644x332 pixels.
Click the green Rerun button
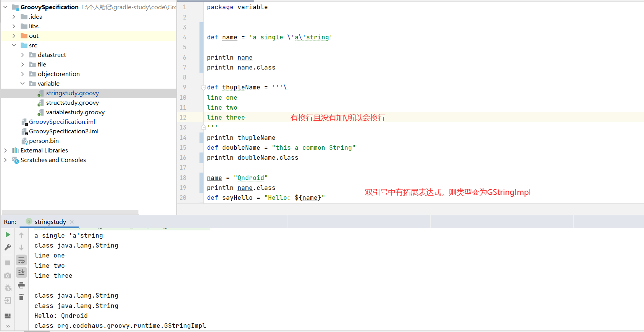coord(8,235)
